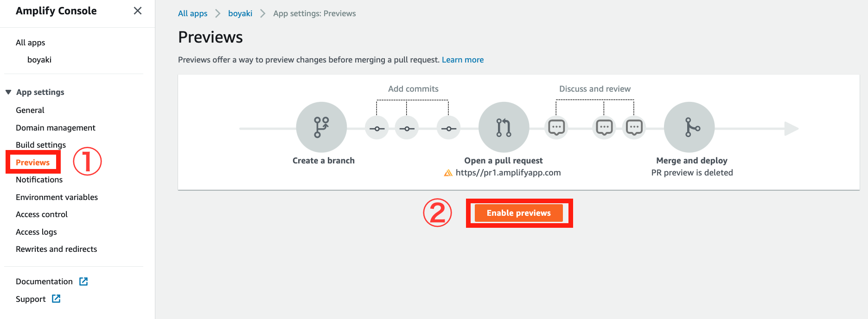Viewport: 868px width, 319px height.
Task: Select Environment variables menu item
Action: click(57, 197)
